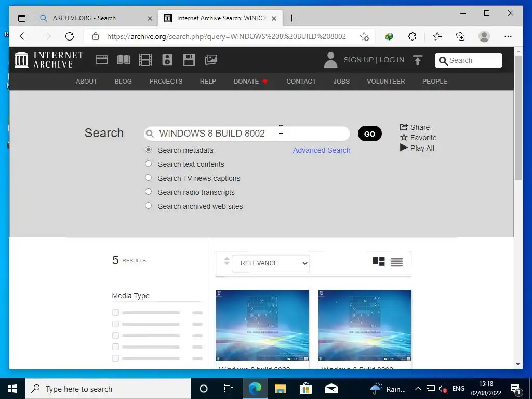
Task: Open the HELP menu item
Action: click(x=208, y=82)
